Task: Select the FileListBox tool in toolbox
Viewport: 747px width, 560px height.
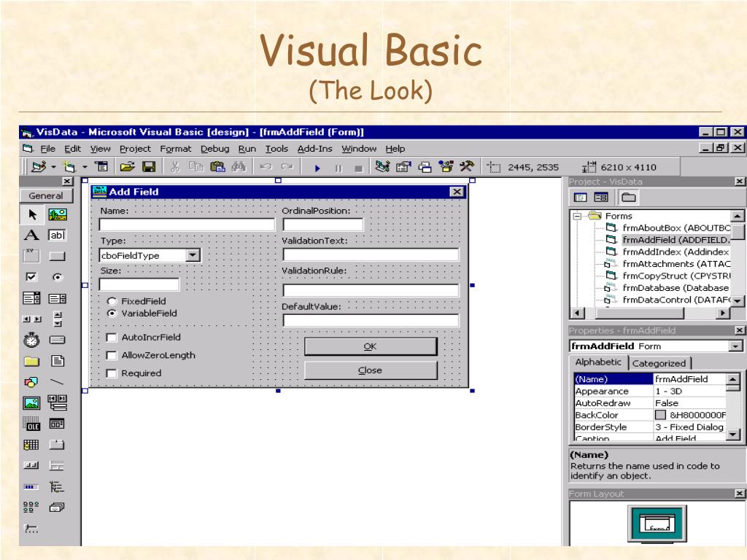Action: pyautogui.click(x=57, y=360)
